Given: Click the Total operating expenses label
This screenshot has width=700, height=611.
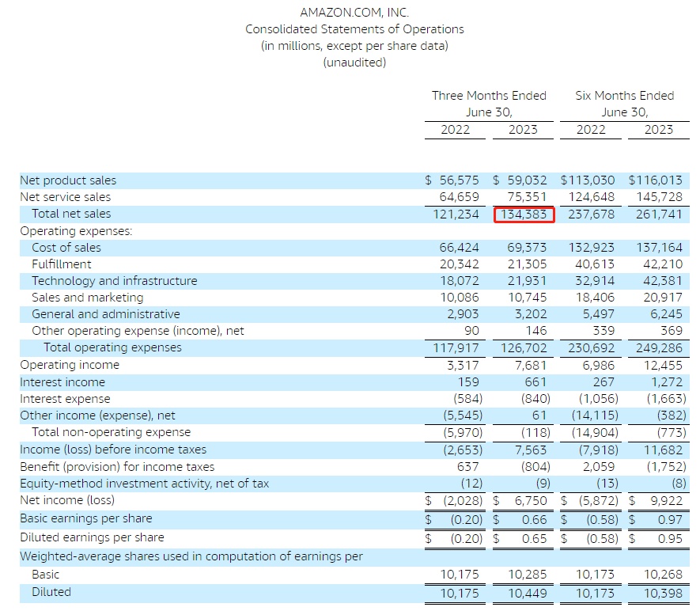Looking at the screenshot, I should 112,347.
